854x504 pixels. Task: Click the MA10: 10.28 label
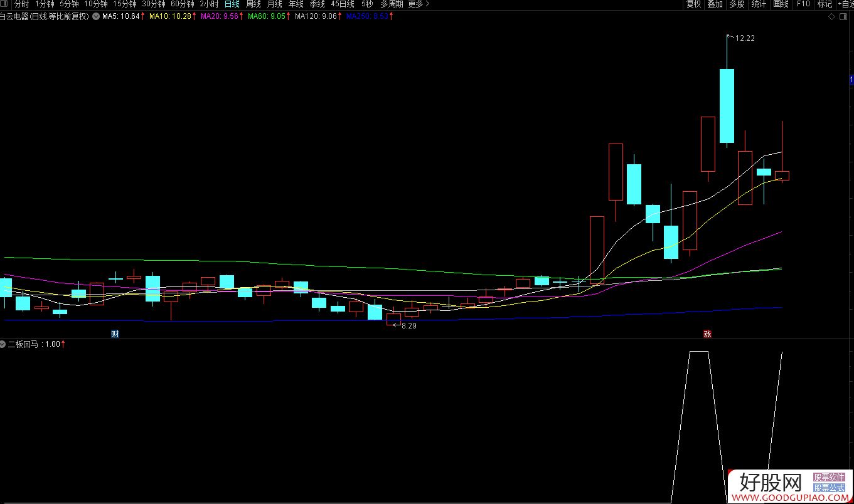coord(169,16)
